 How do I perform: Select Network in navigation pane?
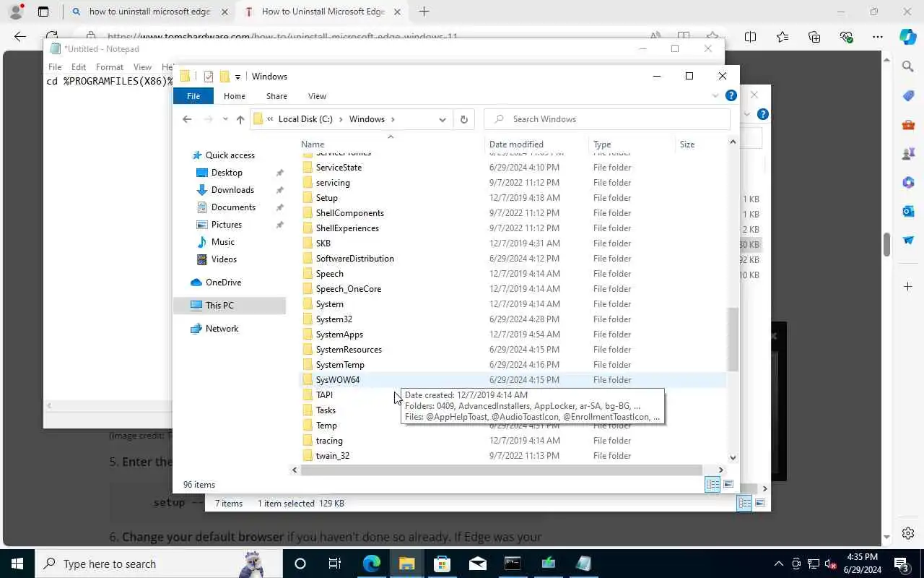coord(222,329)
